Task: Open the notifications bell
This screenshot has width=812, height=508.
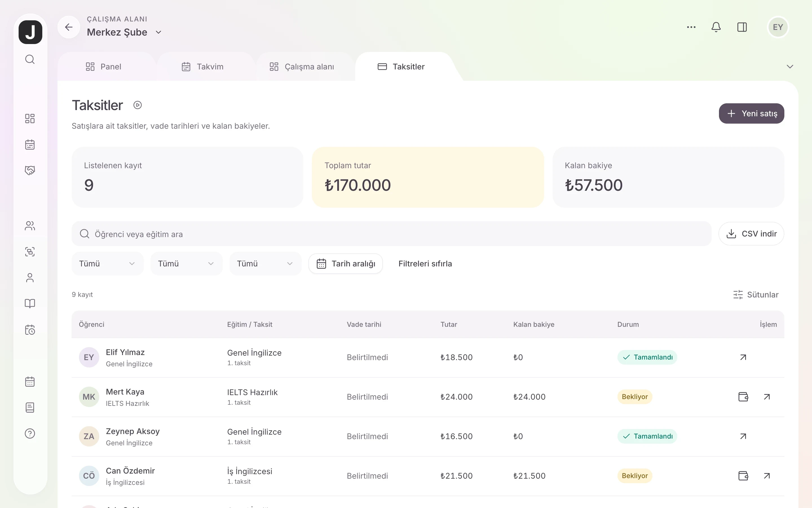Action: pos(716,27)
